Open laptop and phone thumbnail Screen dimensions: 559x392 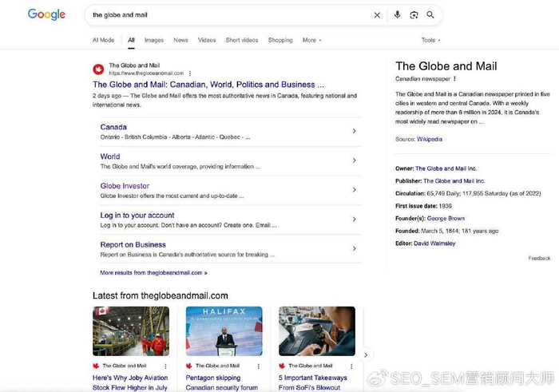pos(317,331)
